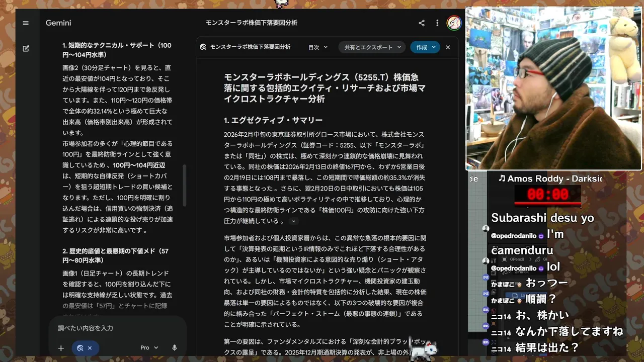The height and width of the screenshot is (362, 644).
Task: Click the chat message 順調？
Action: click(541, 299)
